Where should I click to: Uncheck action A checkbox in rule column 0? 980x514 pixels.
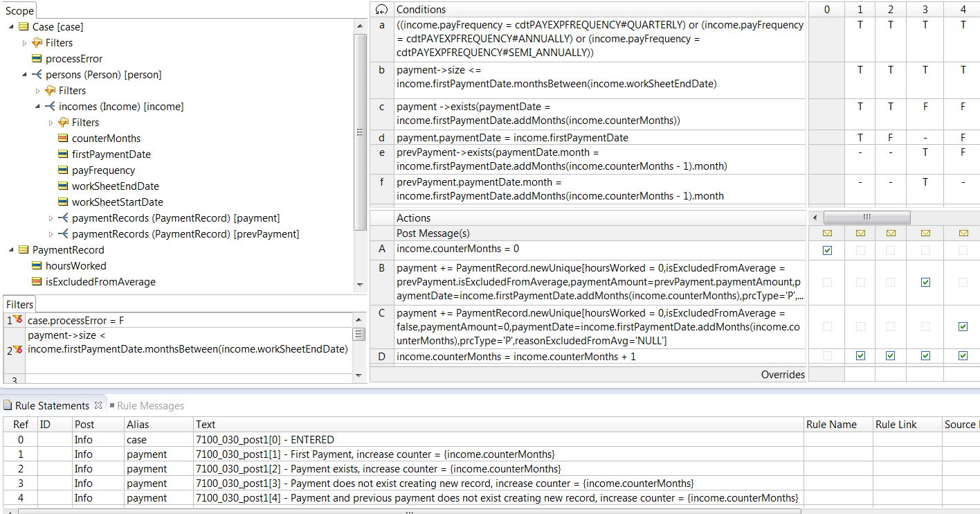pos(827,250)
